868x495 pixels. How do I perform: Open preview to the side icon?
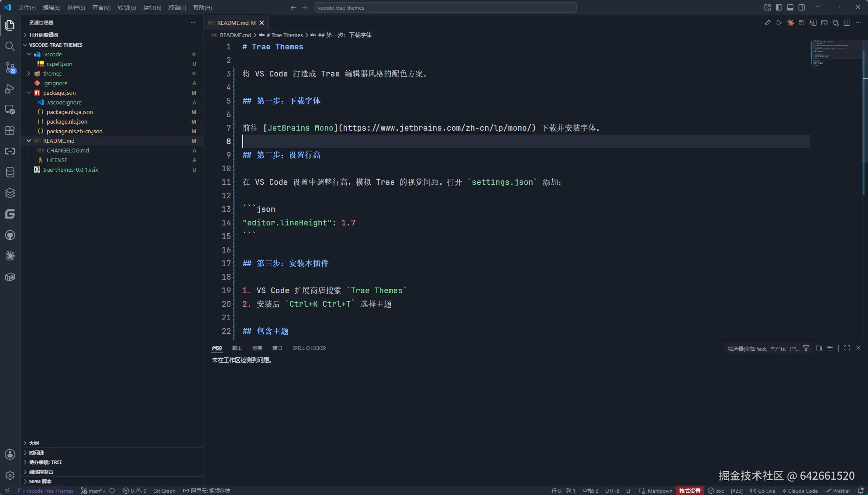pyautogui.click(x=813, y=23)
